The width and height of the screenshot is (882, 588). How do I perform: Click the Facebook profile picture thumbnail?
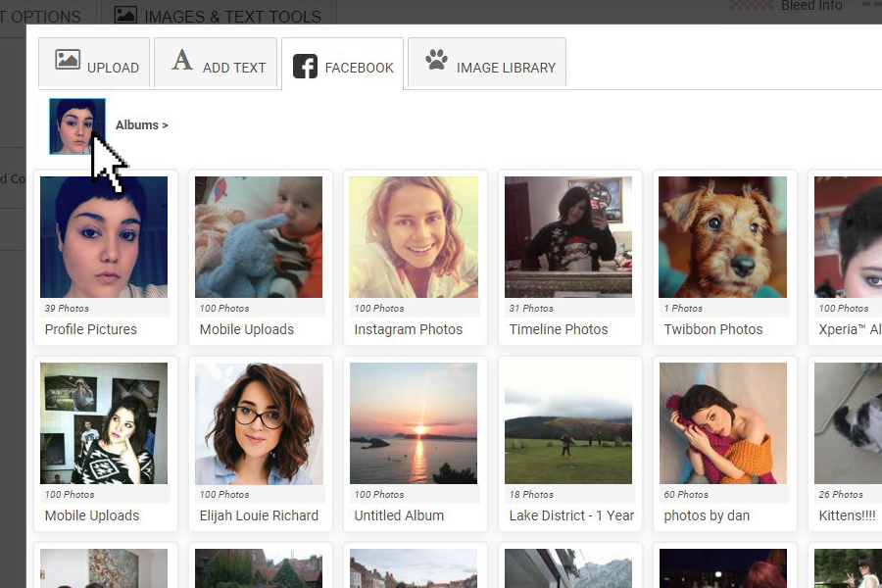pyautogui.click(x=77, y=126)
